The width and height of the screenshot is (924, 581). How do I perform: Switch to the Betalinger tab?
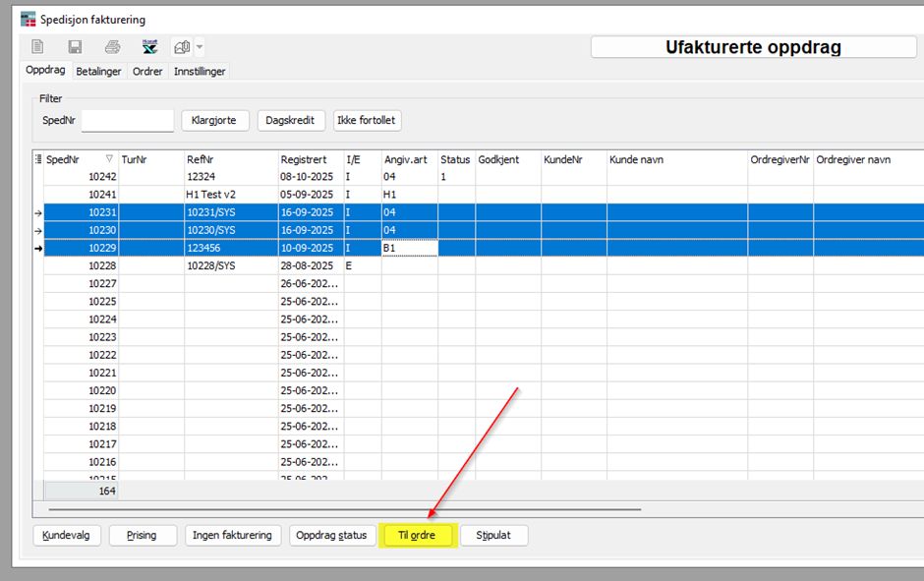99,71
